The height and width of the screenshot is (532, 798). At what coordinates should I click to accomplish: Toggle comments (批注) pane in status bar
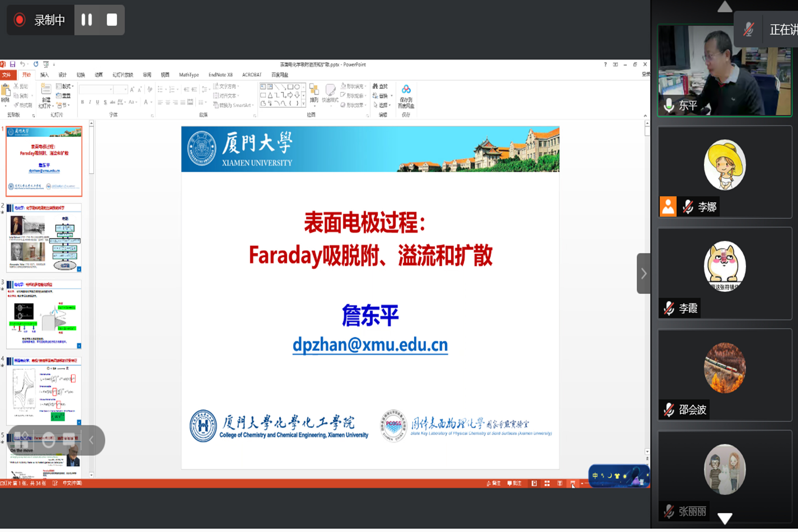tap(514, 483)
